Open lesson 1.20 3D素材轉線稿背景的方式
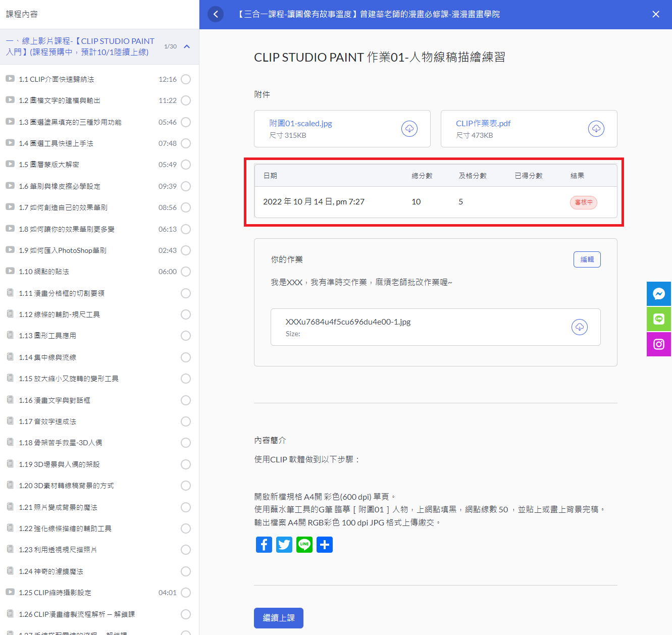The width and height of the screenshot is (672, 635). [x=66, y=486]
